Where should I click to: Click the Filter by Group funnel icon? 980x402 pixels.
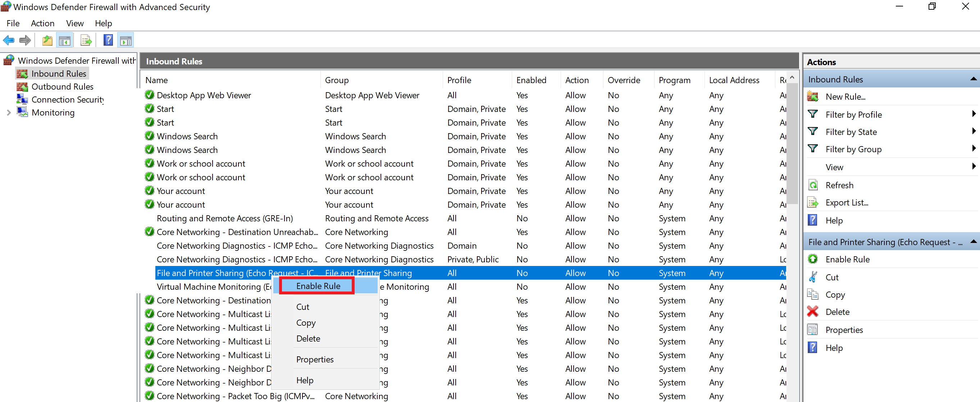[x=813, y=149]
